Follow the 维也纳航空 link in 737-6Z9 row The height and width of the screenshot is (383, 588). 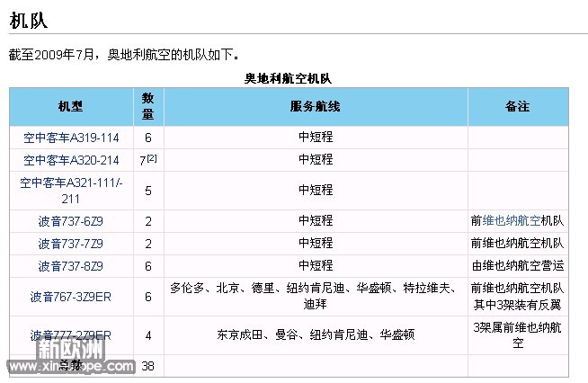512,220
